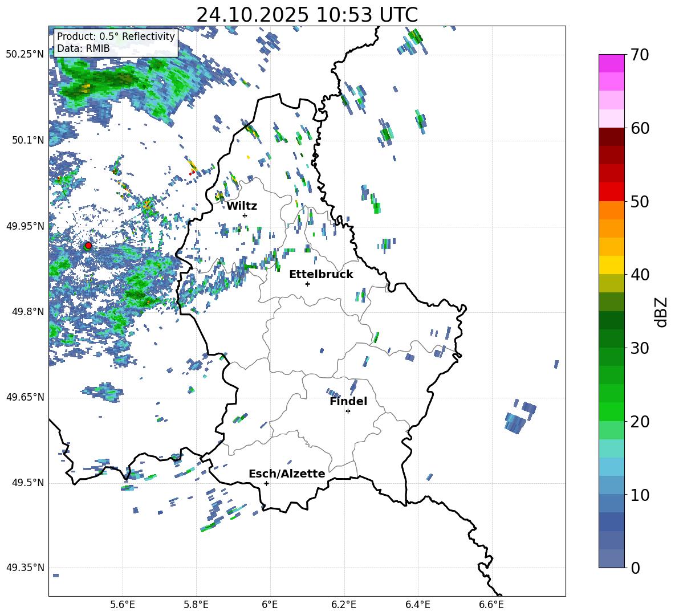The height and width of the screenshot is (616, 675).
Task: Click the Product 0.5° Reflectivity info box
Action: pyautogui.click(x=116, y=42)
